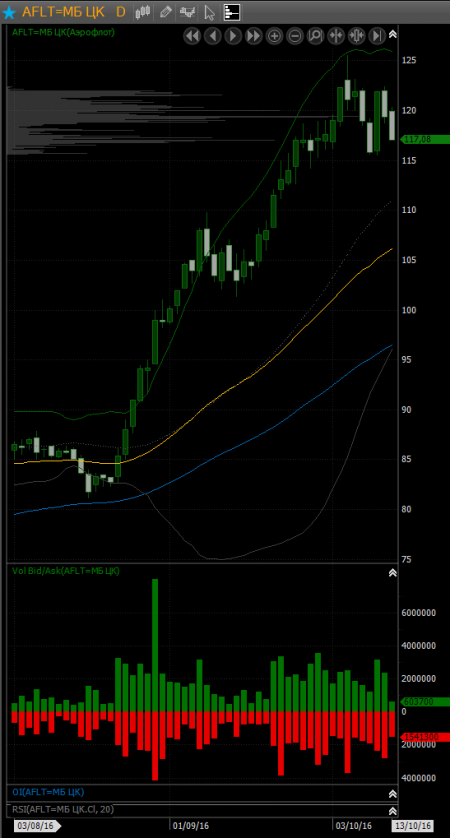Select the cursor pointer tool
The image size is (450, 838).
pos(210,12)
